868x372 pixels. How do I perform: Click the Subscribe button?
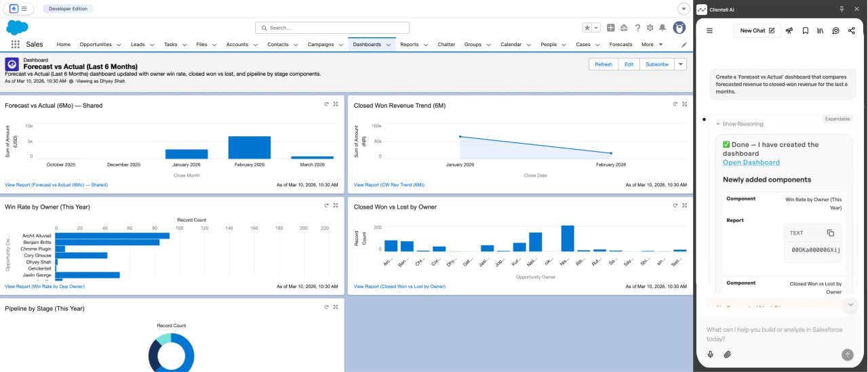point(656,64)
